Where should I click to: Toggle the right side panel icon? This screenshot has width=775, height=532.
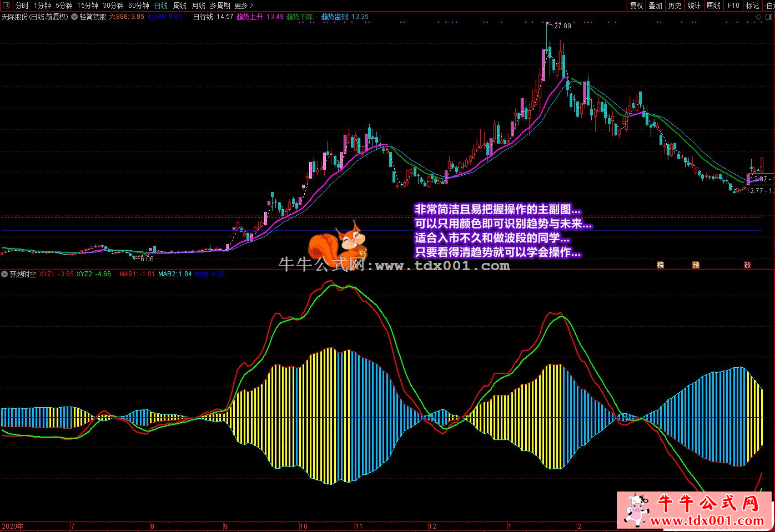(x=769, y=17)
